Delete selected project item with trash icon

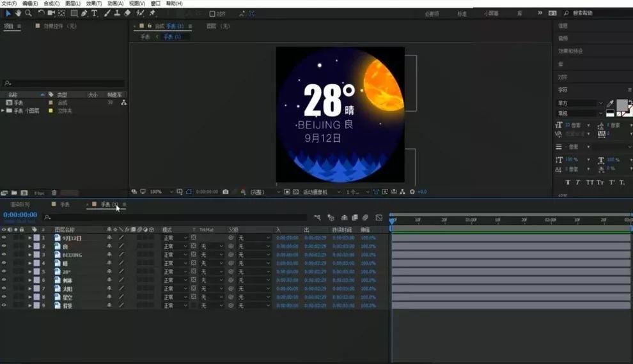click(x=54, y=193)
